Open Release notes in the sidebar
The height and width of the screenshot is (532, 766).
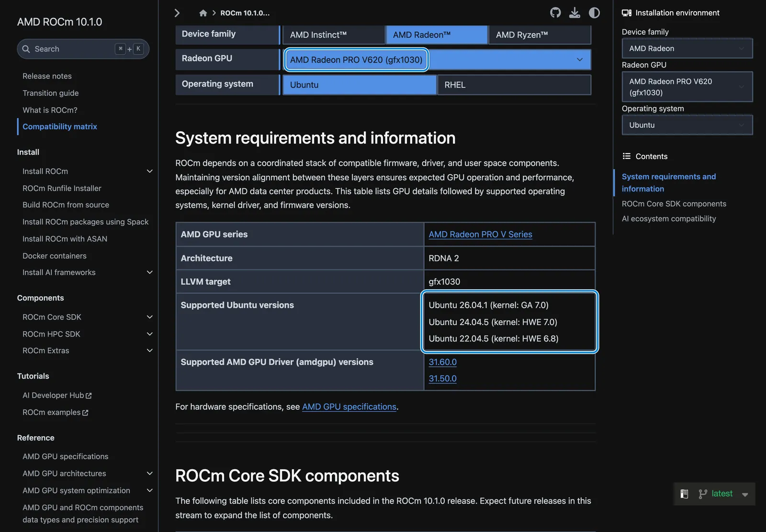pos(47,76)
